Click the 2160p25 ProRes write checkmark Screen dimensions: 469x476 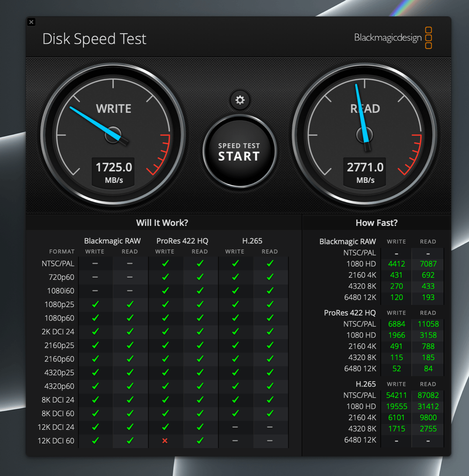coord(165,345)
